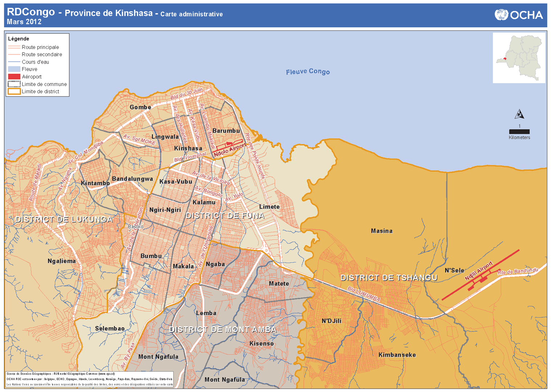Screen dimensions: 551x392
Task: Click the 'Route de Matadi' road label
Action: point(35,182)
